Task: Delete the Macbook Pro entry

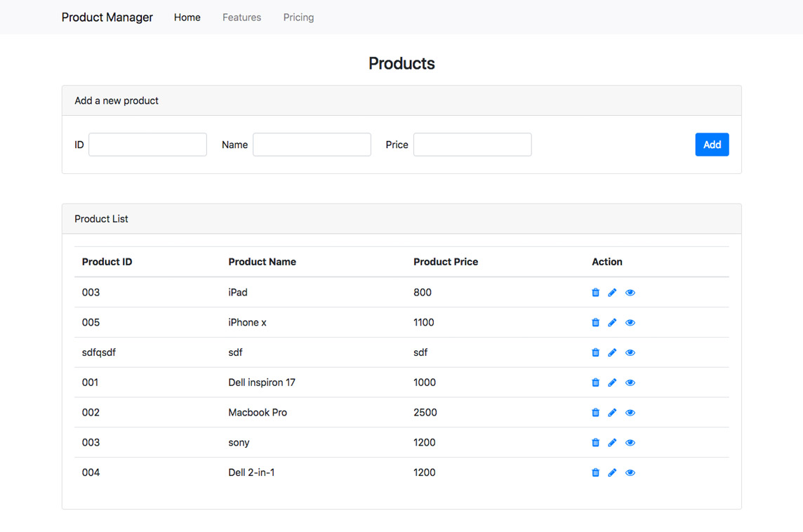Action: (x=595, y=412)
